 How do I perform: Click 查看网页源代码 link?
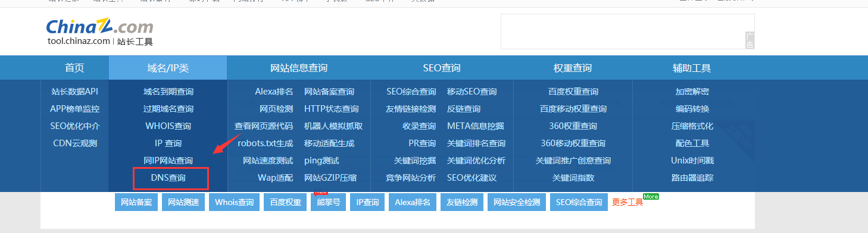(x=264, y=126)
